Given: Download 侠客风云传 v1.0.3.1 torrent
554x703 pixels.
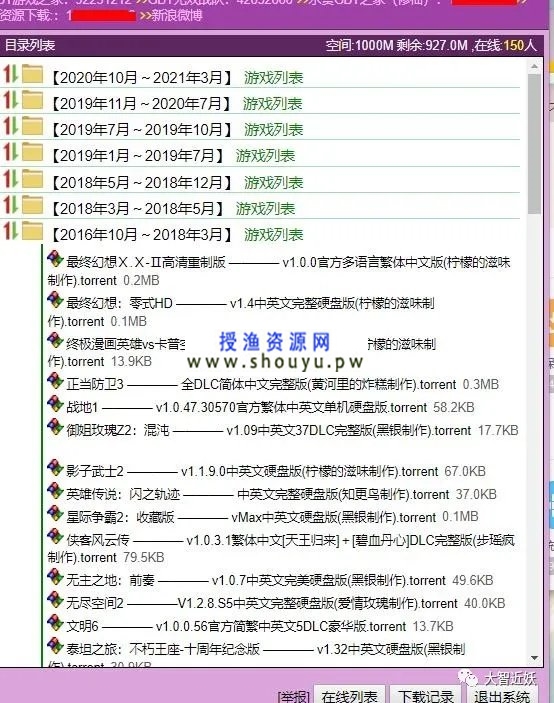Looking at the screenshot, I should [281, 548].
